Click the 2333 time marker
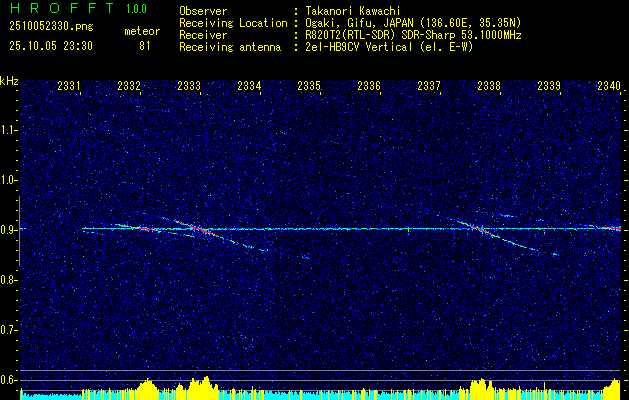Screen dimensions: 629x400 click(x=189, y=86)
